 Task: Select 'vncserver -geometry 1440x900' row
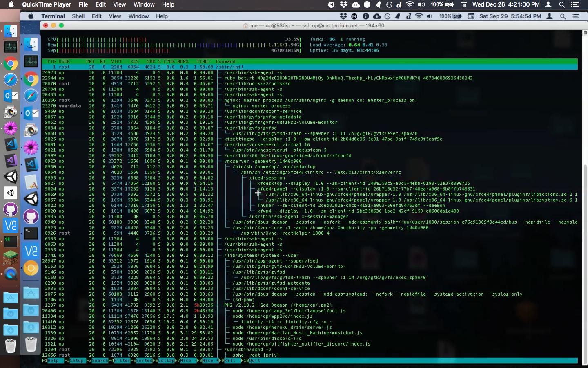(310, 161)
